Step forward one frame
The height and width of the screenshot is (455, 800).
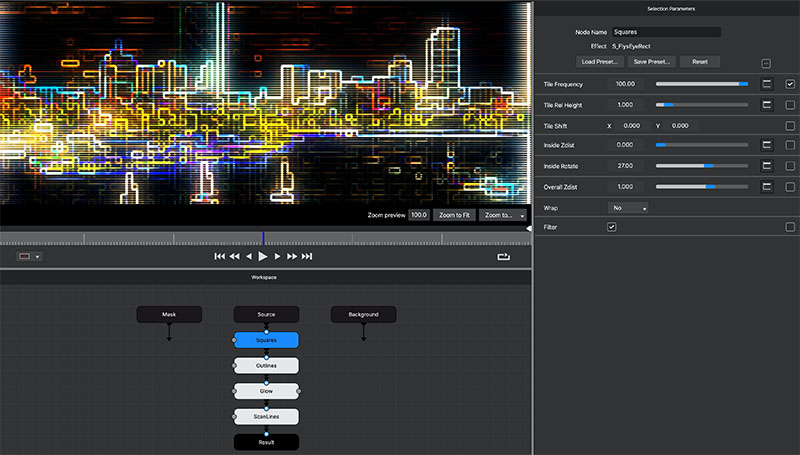pos(278,257)
